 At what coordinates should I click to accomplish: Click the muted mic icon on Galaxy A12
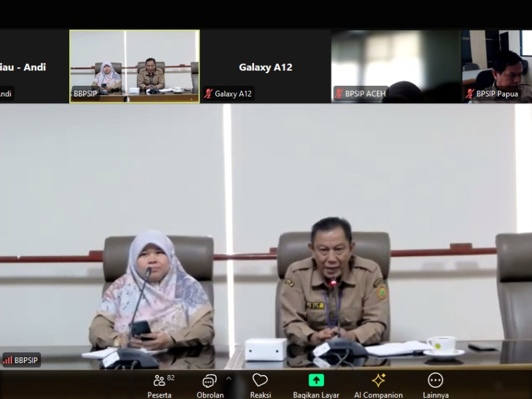click(209, 94)
